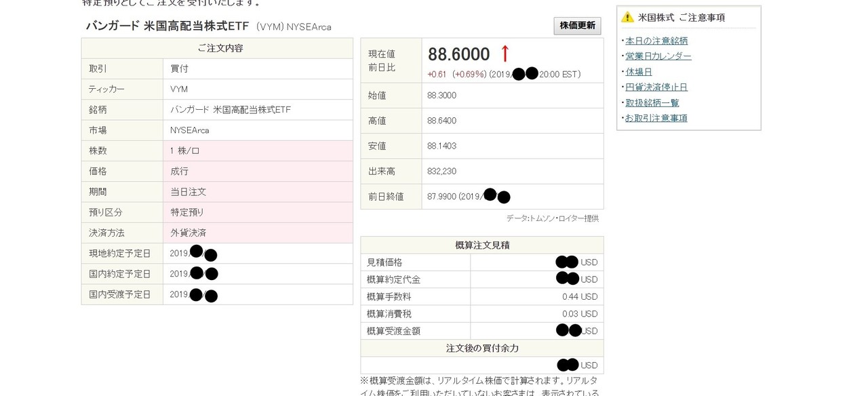868x396 pixels.
Task: Open the 本日の注意銘柄 link
Action: coord(656,41)
